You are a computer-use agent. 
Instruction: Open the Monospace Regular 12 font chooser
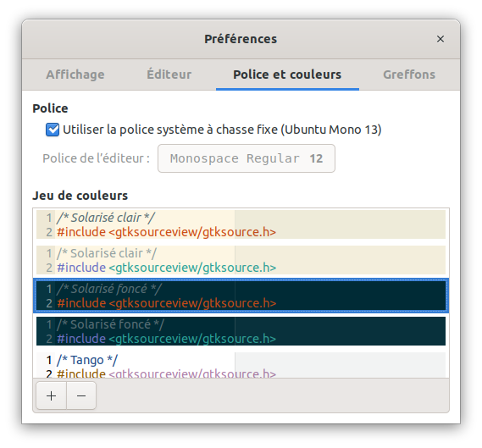tap(247, 158)
